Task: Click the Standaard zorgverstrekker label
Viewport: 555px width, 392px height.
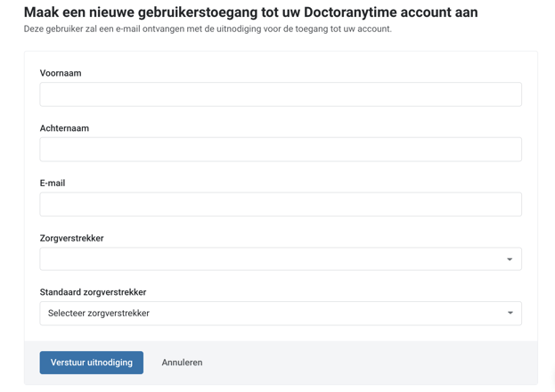Action: click(x=93, y=292)
